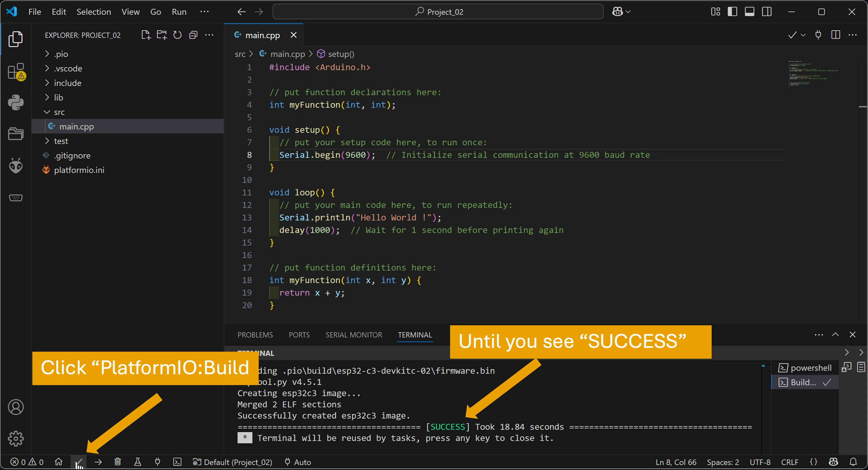The height and width of the screenshot is (470, 868).
Task: Toggle the primary side bar
Action: tap(732, 12)
